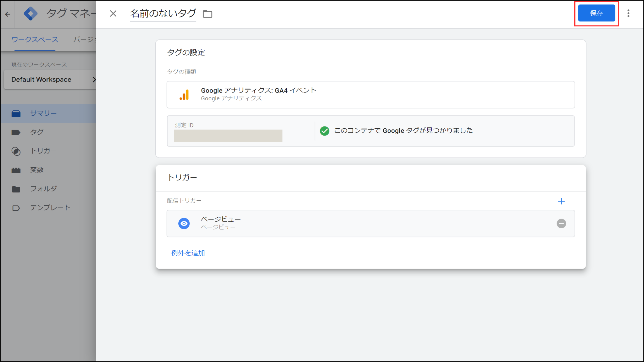Click the テンプレート outline icon in sidebar

pos(16,208)
